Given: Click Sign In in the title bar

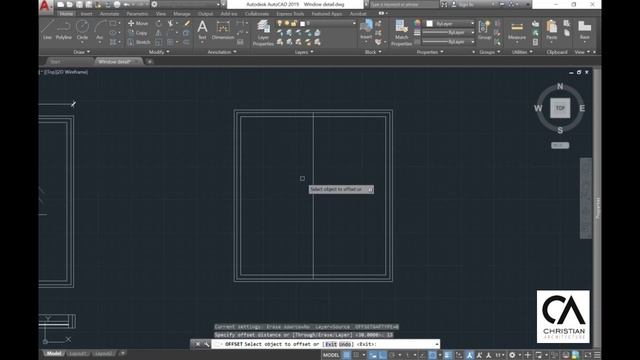Looking at the screenshot, I should click(467, 4).
